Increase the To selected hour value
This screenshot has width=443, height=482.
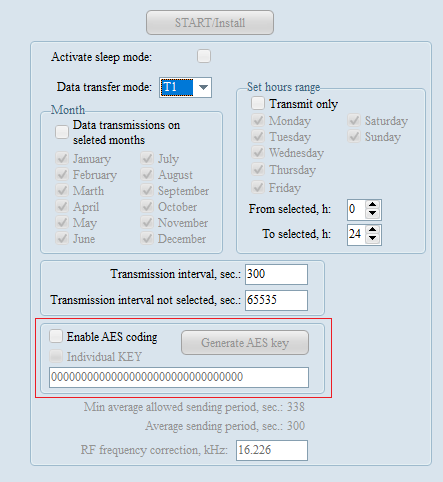pyautogui.click(x=373, y=230)
